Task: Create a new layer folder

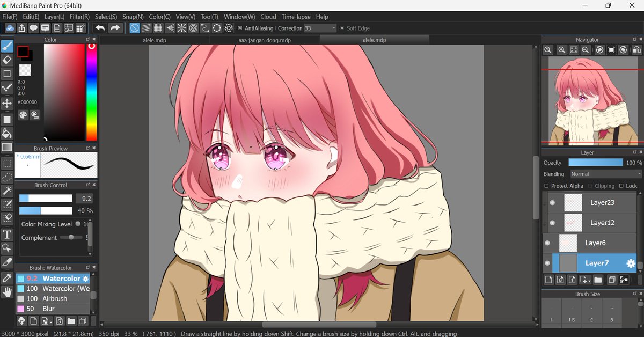Action: coord(597,280)
